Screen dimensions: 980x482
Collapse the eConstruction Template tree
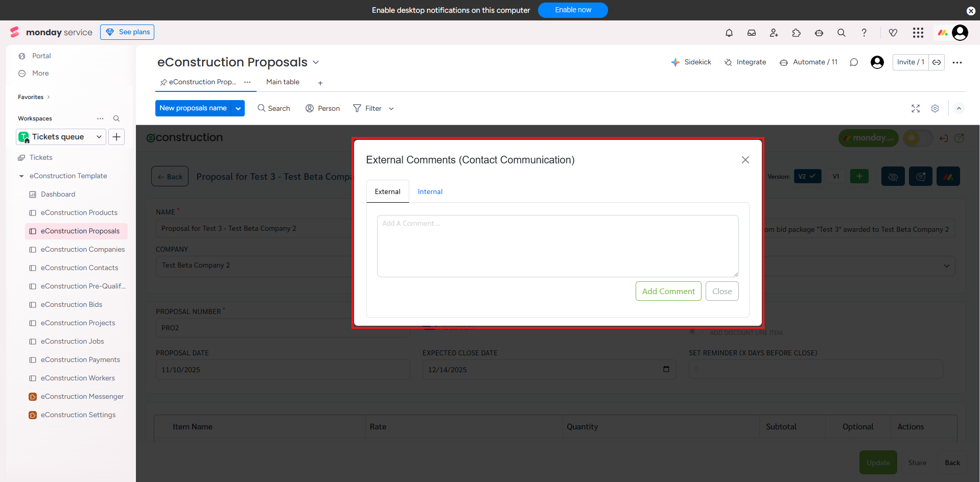tap(21, 176)
